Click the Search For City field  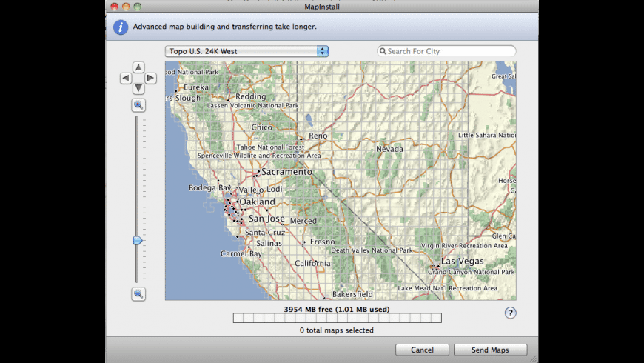[446, 51]
